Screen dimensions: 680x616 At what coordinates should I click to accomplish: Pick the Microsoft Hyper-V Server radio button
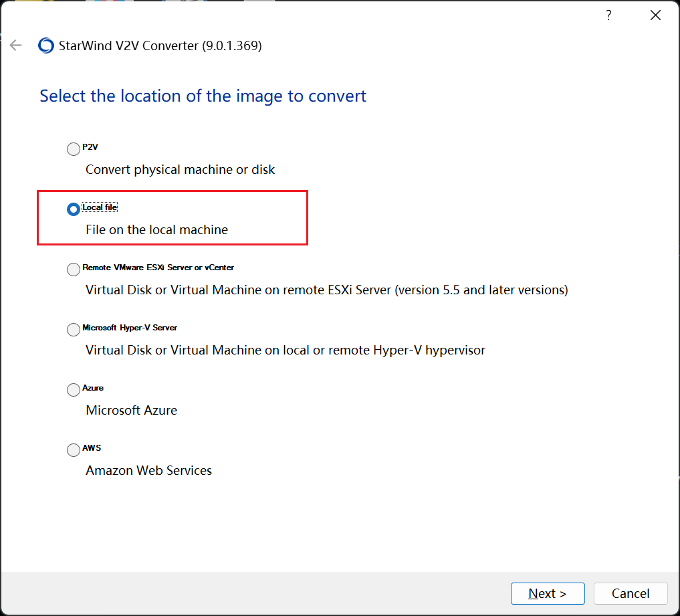point(74,330)
